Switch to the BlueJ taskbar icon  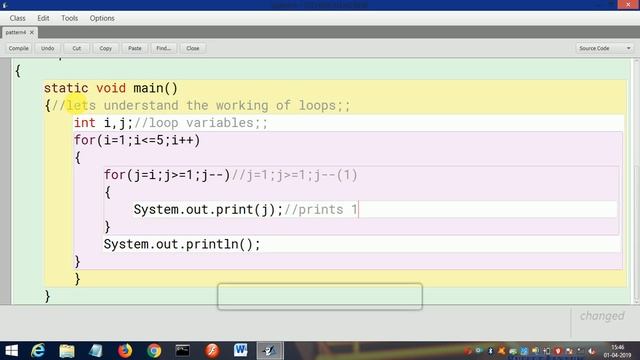tap(269, 351)
